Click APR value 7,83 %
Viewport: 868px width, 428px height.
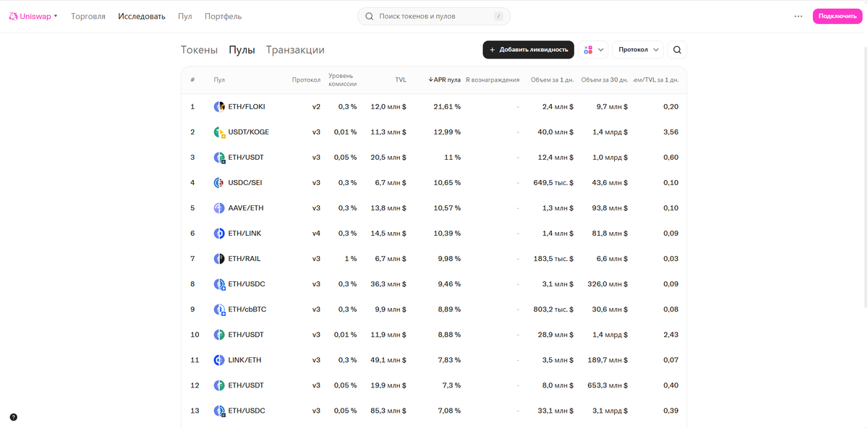[449, 360]
